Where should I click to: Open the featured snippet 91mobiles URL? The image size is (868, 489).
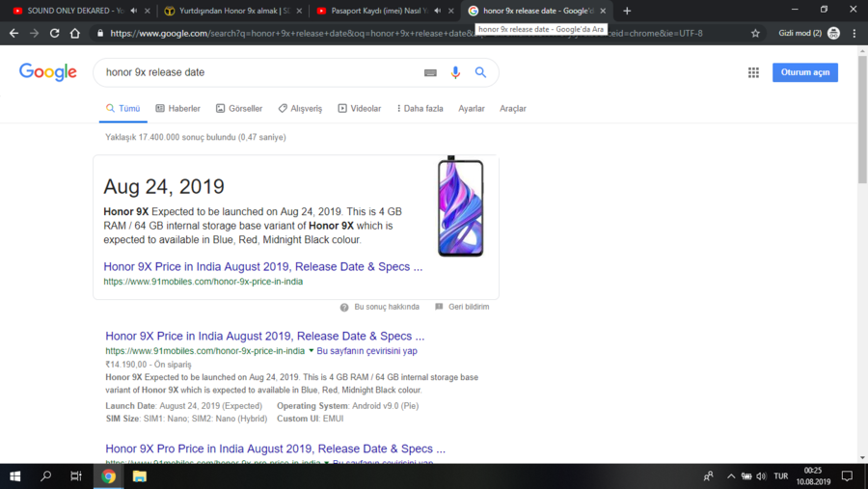203,282
